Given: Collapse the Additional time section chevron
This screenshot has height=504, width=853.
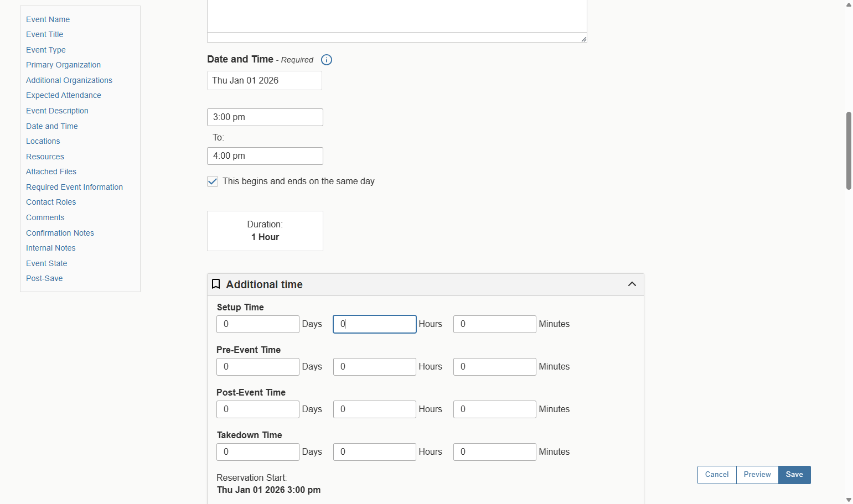Looking at the screenshot, I should (x=632, y=284).
